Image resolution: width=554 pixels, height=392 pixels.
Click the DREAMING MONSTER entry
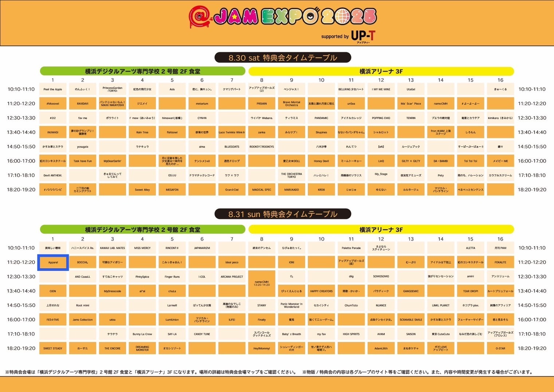[142, 348]
